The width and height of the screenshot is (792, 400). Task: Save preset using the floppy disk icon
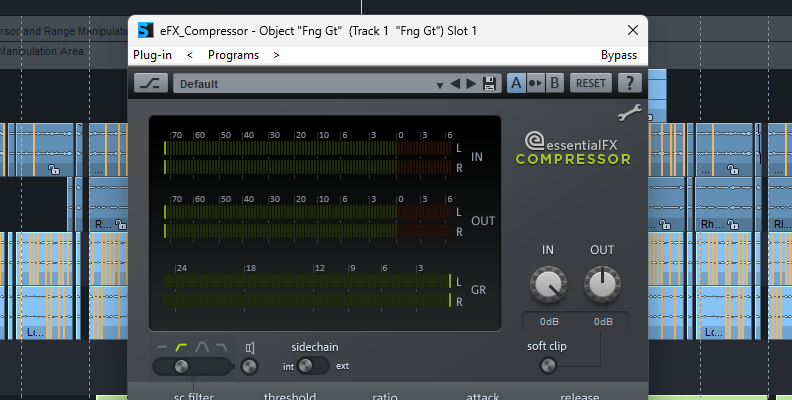pyautogui.click(x=489, y=84)
